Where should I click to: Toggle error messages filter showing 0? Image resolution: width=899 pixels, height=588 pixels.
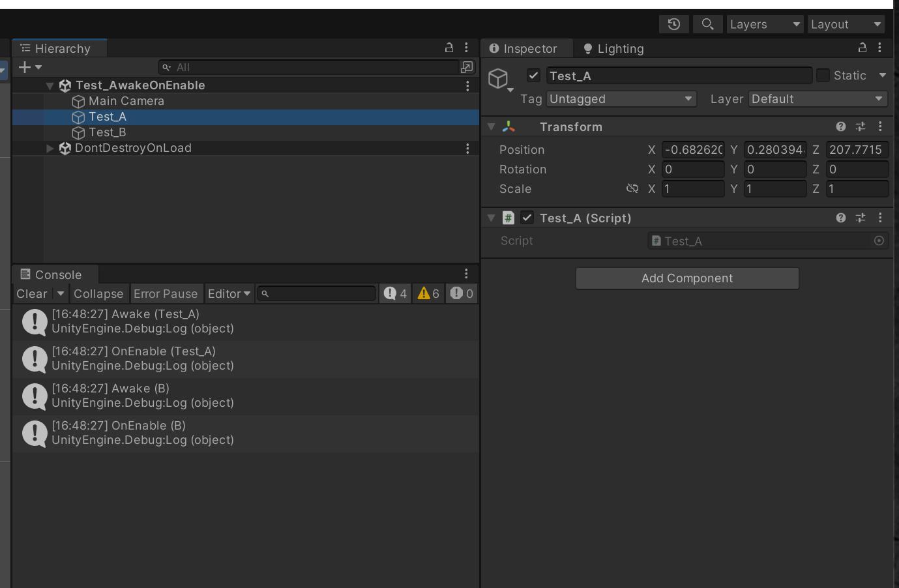point(461,294)
